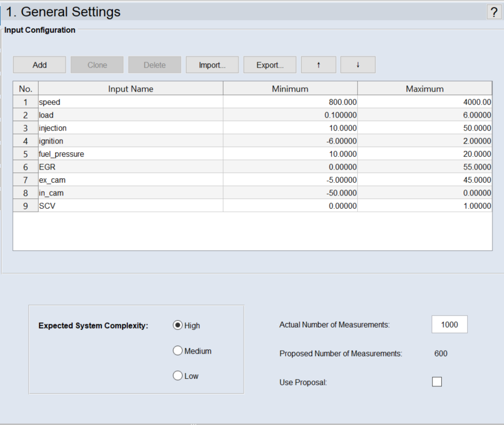Select the SCV input row name
The image size is (504, 425).
tap(130, 206)
